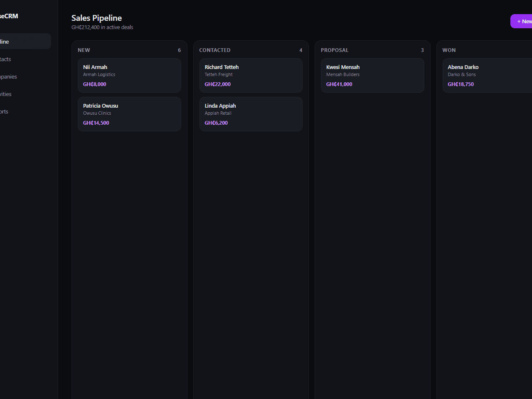This screenshot has width=532, height=399.
Task: Click the GH₵212,400 in active deals subtitle
Action: tap(102, 27)
